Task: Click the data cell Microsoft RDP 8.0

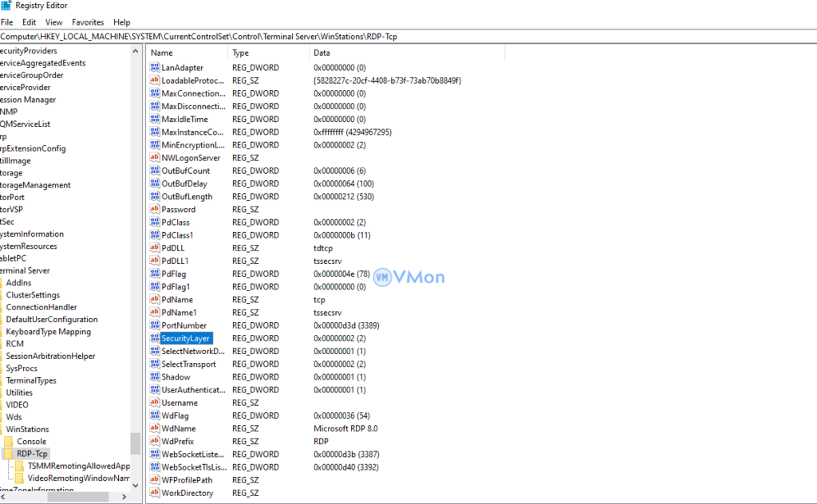Action: 345,428
